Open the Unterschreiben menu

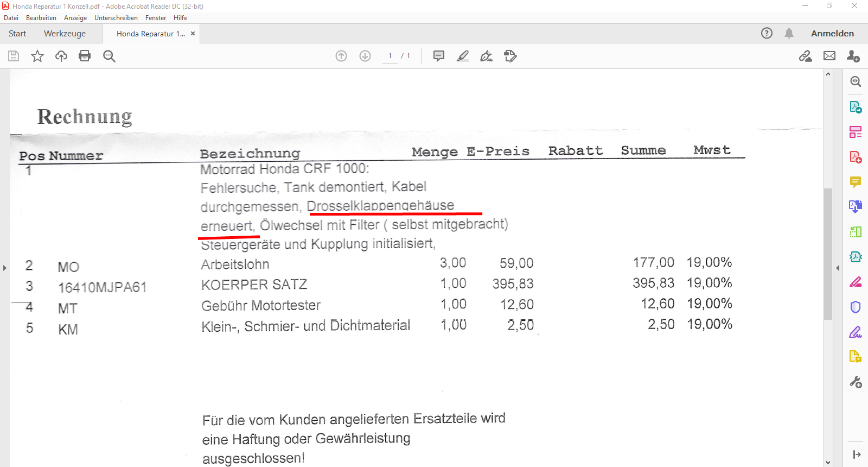(116, 18)
